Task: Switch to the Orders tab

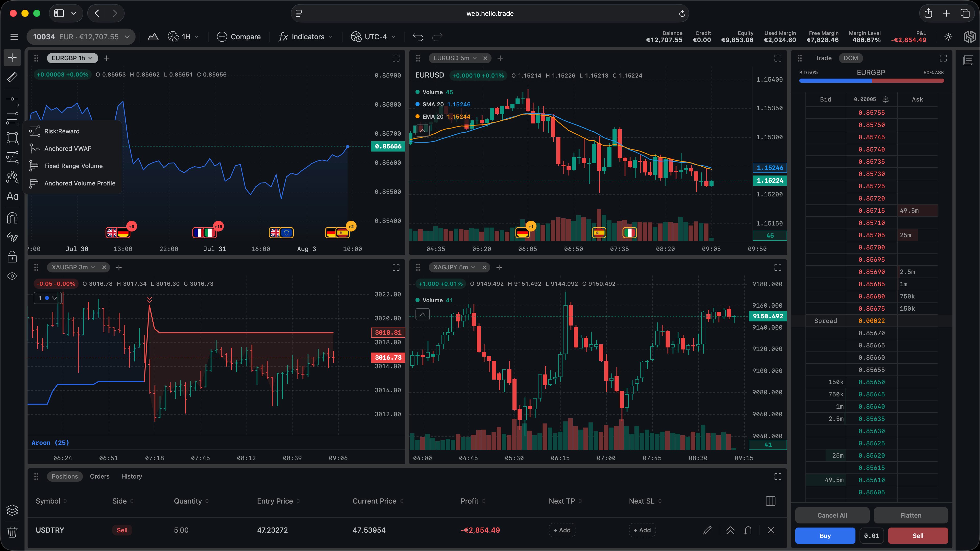Action: [x=100, y=477]
